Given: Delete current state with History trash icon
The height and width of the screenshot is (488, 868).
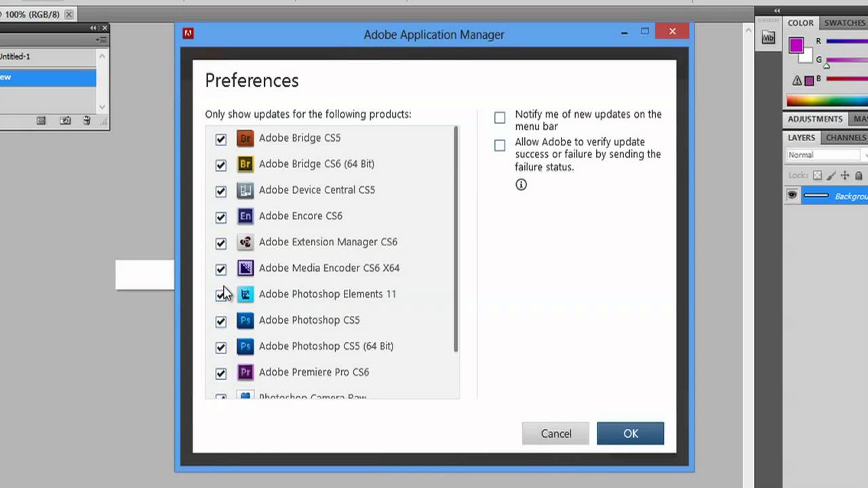Looking at the screenshot, I should coord(87,121).
